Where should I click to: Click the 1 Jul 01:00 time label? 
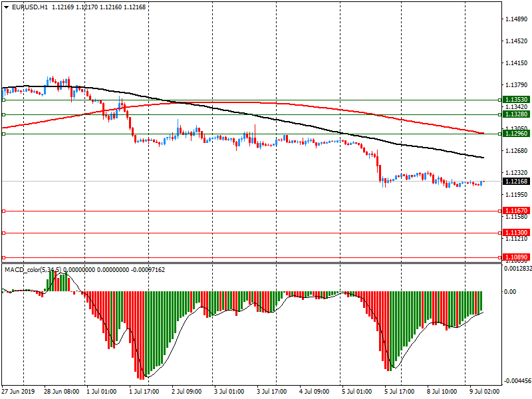(102, 392)
